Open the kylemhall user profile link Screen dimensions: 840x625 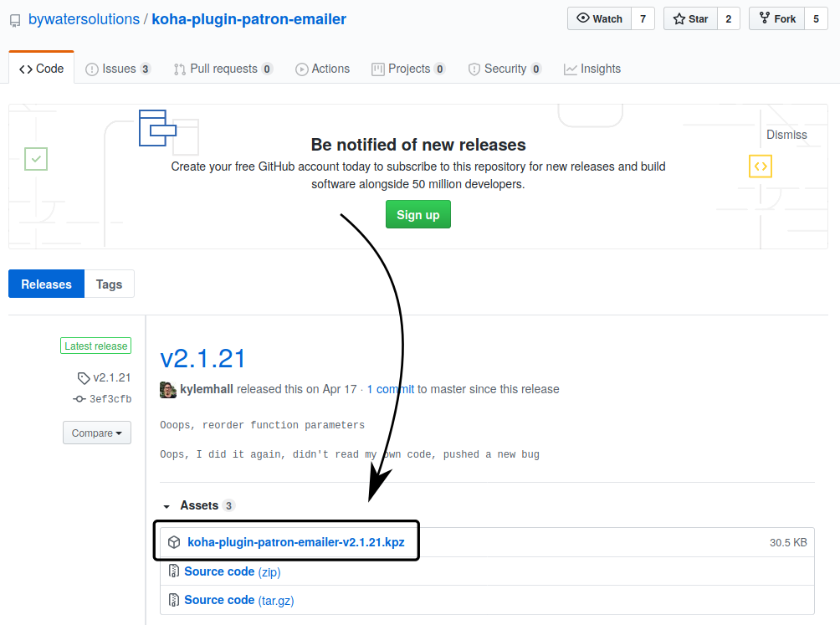pyautogui.click(x=207, y=389)
